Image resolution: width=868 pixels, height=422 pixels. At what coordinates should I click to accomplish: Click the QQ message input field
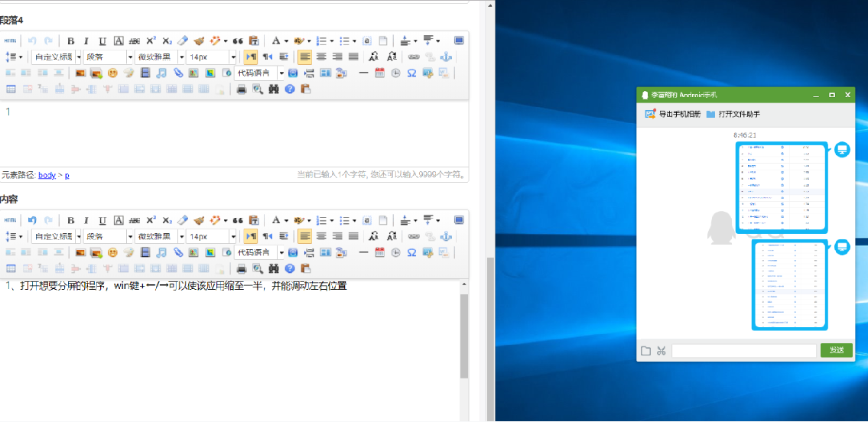pyautogui.click(x=743, y=351)
